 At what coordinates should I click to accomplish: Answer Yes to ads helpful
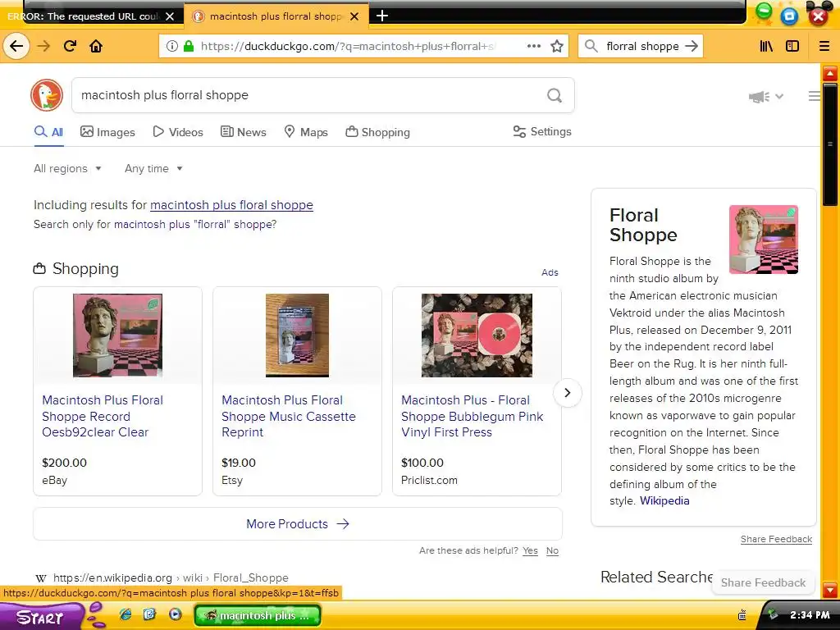tap(531, 550)
